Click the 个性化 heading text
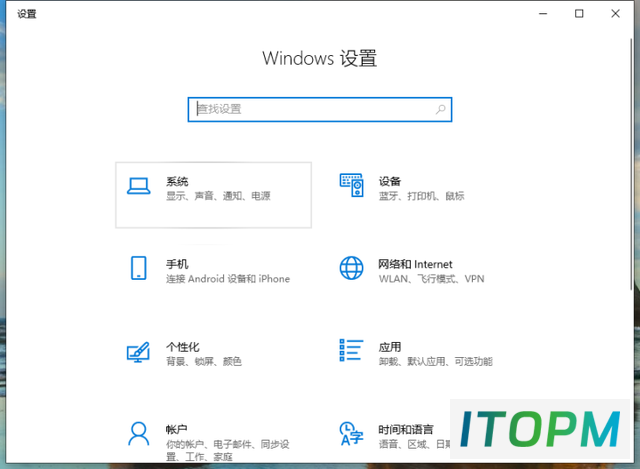 (182, 347)
